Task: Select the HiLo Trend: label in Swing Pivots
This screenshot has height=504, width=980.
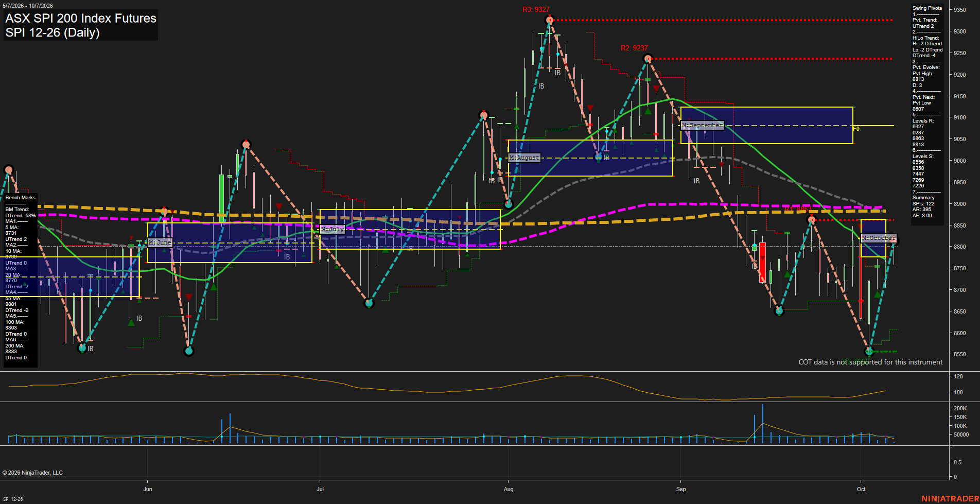Action: click(925, 38)
